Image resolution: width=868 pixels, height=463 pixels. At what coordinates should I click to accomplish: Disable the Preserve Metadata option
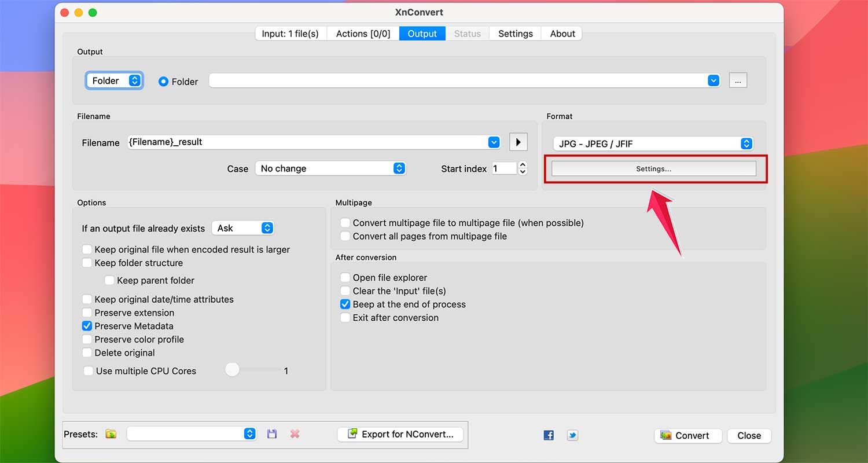(87, 326)
